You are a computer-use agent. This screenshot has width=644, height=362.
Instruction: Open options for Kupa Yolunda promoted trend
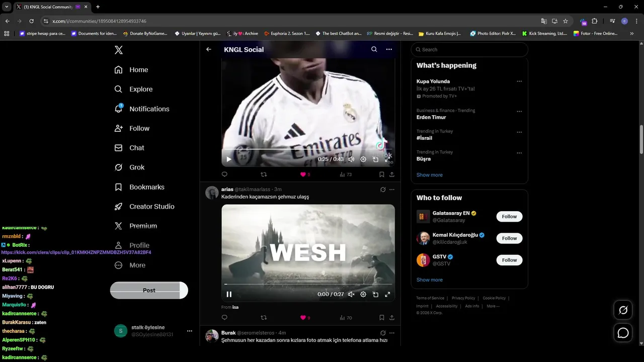click(x=519, y=81)
